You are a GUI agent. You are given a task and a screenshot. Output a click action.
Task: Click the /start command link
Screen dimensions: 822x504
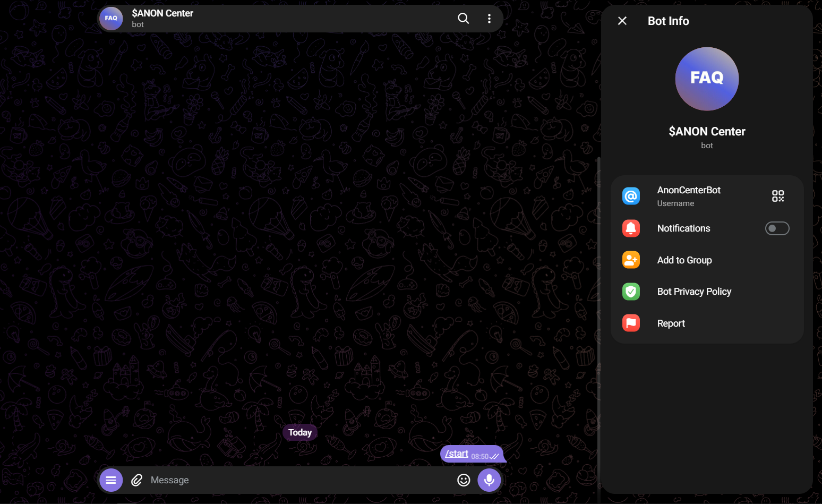[457, 454]
